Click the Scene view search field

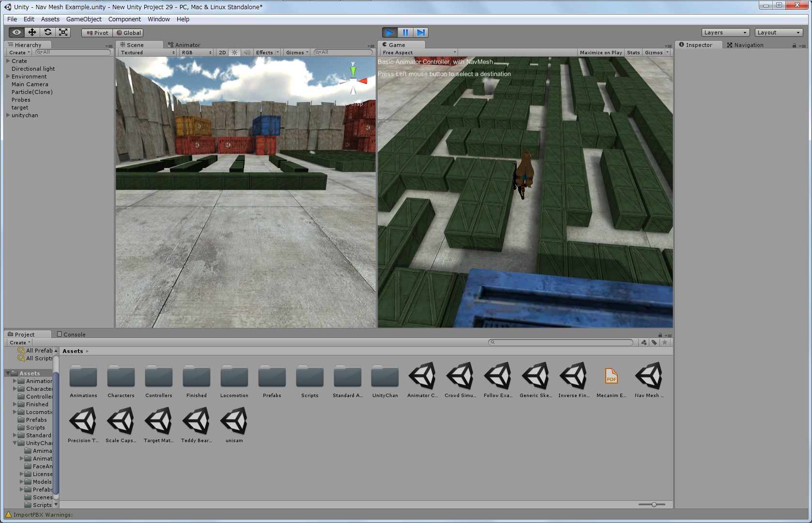click(x=343, y=52)
